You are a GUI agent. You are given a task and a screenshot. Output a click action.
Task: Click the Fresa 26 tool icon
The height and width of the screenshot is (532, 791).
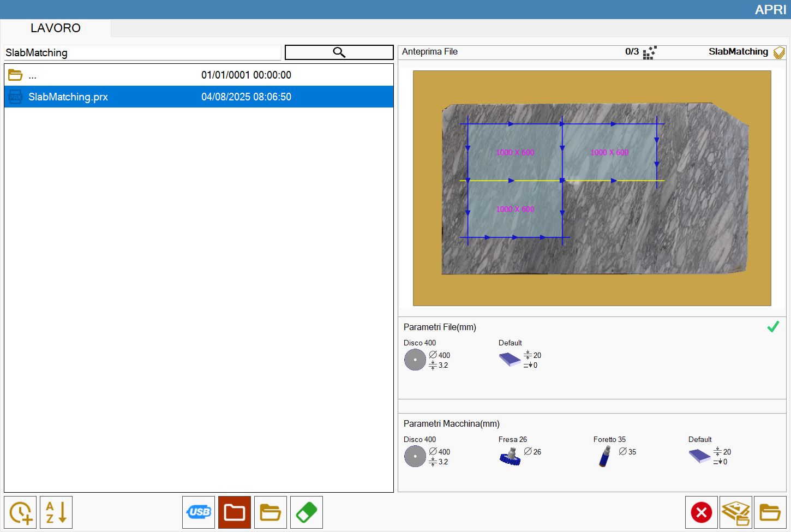pyautogui.click(x=510, y=456)
